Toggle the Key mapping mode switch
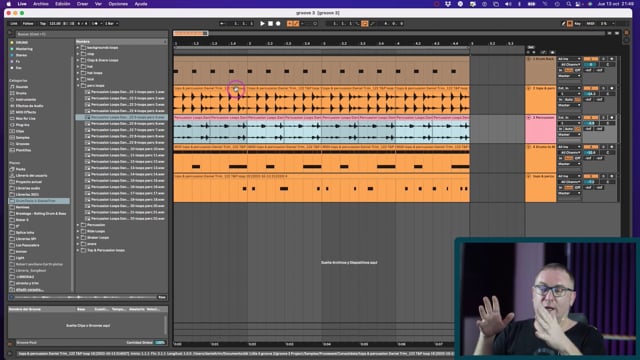Viewport: 640px width, 360px height. [578, 24]
